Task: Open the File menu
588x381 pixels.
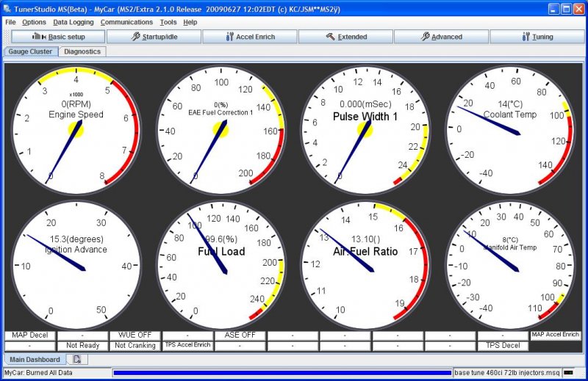Action: click(10, 22)
